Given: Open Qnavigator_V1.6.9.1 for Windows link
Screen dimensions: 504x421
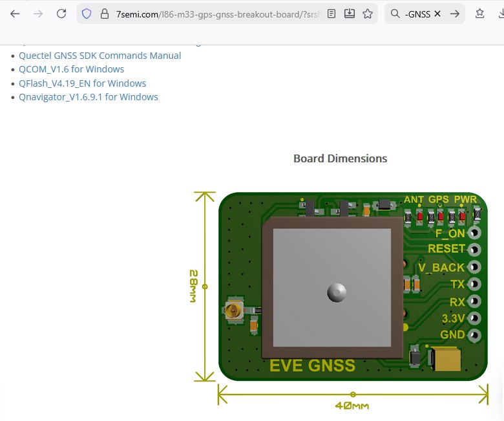Looking at the screenshot, I should point(88,97).
